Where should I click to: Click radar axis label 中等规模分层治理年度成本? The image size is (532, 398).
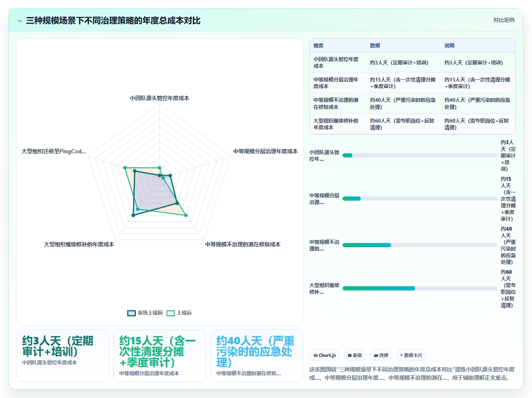pyautogui.click(x=265, y=151)
